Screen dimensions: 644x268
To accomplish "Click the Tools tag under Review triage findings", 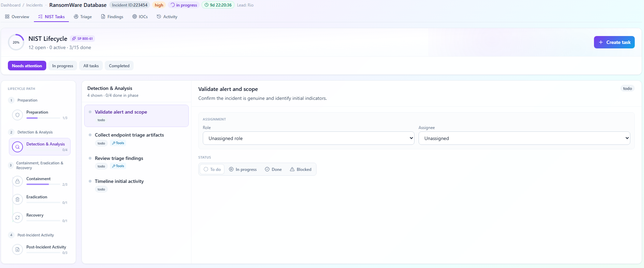I will click(118, 166).
